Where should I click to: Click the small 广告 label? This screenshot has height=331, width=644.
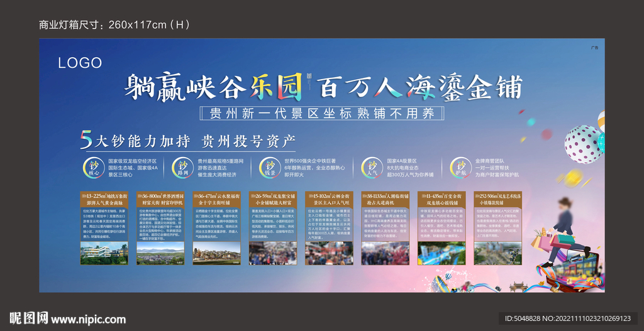[595, 48]
